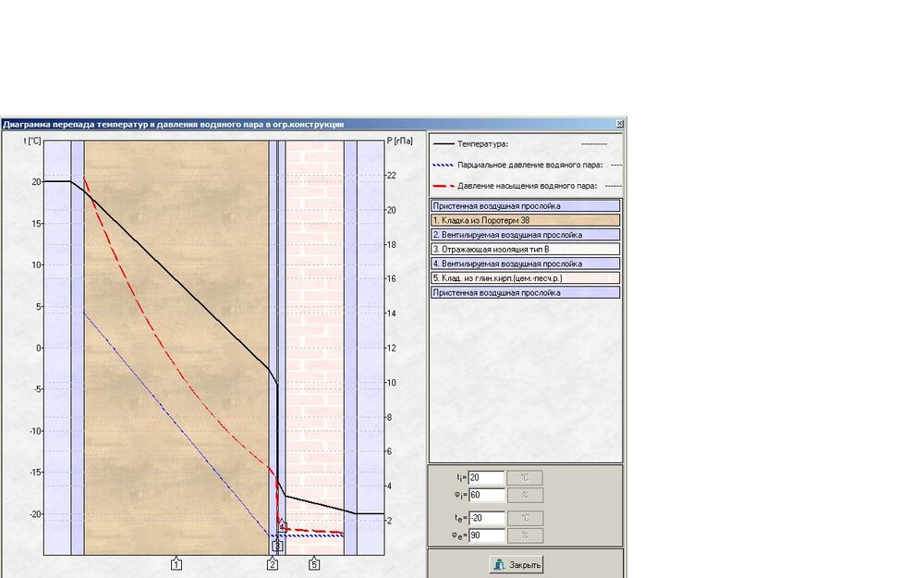Close the diagram window with X

click(620, 124)
